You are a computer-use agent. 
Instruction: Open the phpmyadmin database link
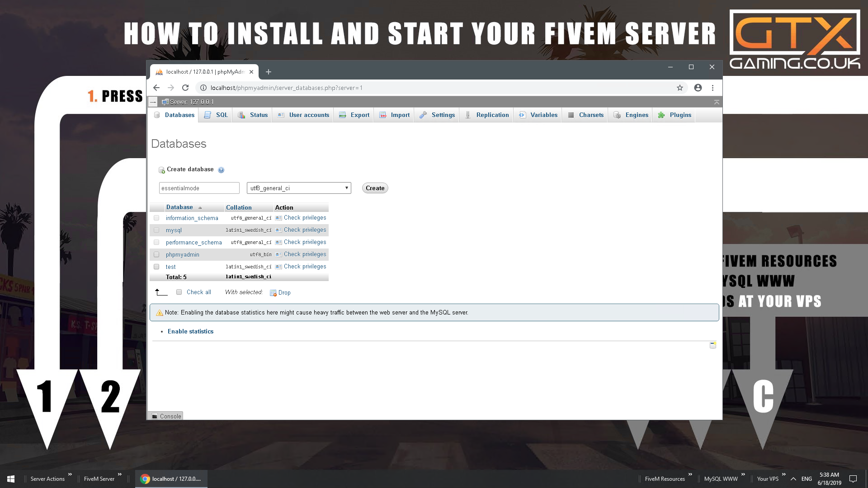pyautogui.click(x=182, y=254)
